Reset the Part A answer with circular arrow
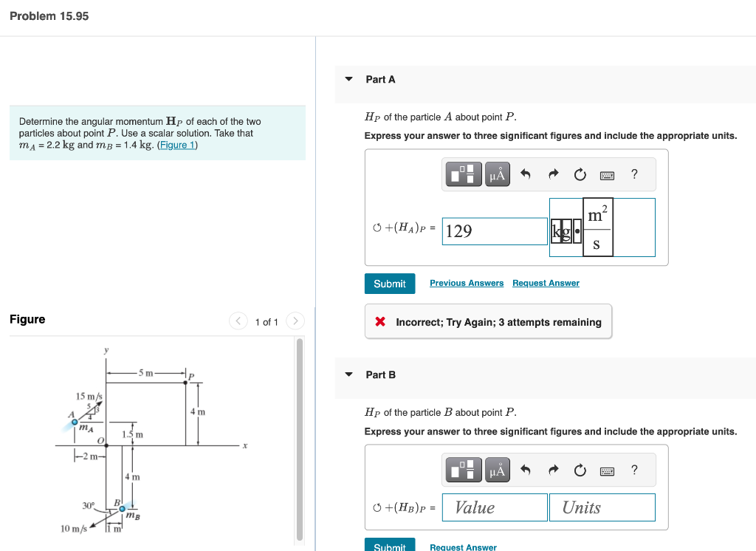The height and width of the screenshot is (551, 756). point(580,174)
